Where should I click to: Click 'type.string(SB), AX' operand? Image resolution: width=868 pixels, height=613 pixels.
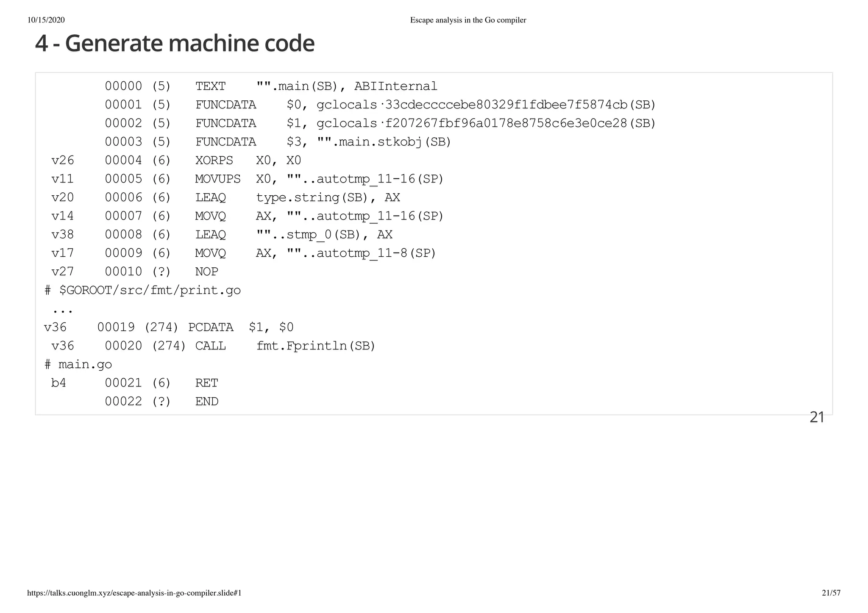pos(328,197)
